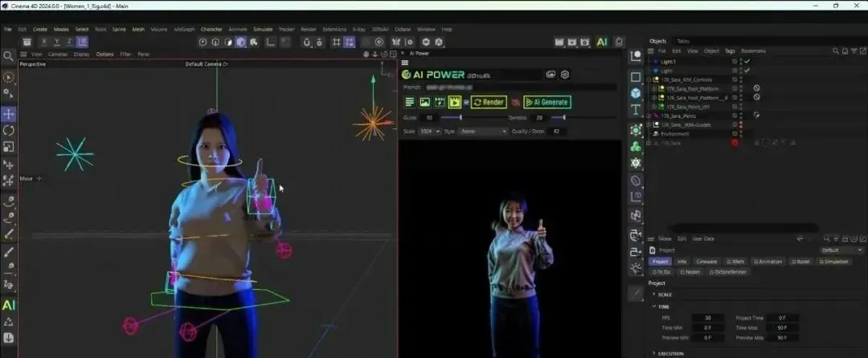Open the Style dropdown set to None
The width and height of the screenshot is (868, 358).
point(483,132)
